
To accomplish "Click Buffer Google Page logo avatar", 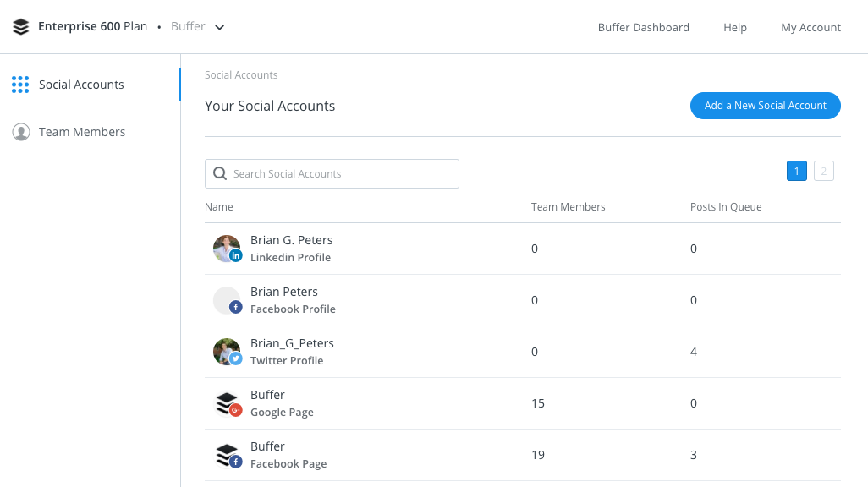I will click(227, 403).
